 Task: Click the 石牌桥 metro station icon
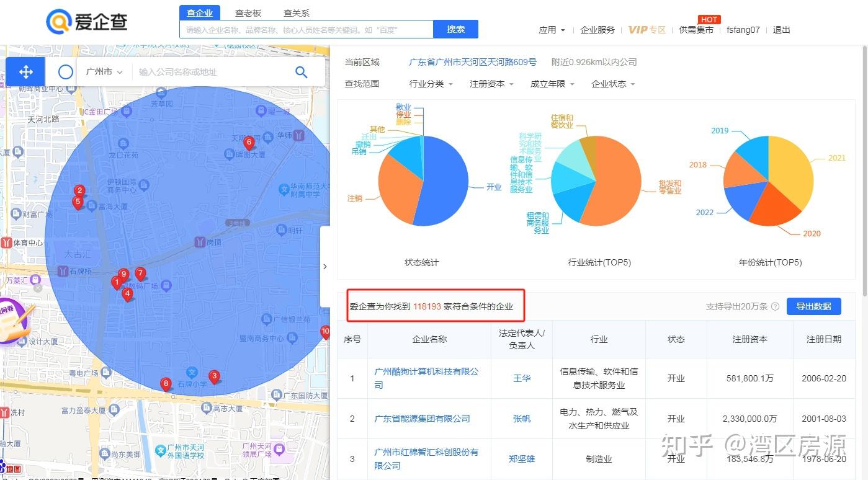pos(63,271)
